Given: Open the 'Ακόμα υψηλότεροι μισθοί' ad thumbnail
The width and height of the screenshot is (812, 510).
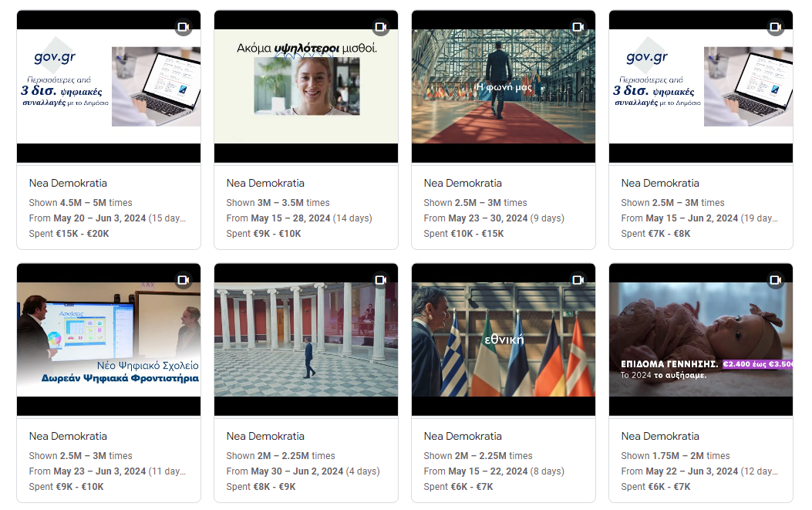Looking at the screenshot, I should [x=306, y=86].
